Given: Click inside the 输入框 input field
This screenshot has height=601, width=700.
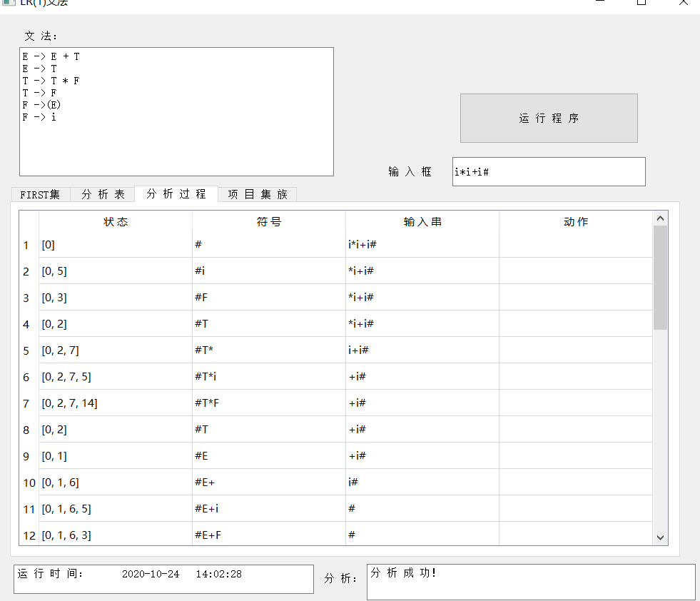Looking at the screenshot, I should pyautogui.click(x=548, y=171).
